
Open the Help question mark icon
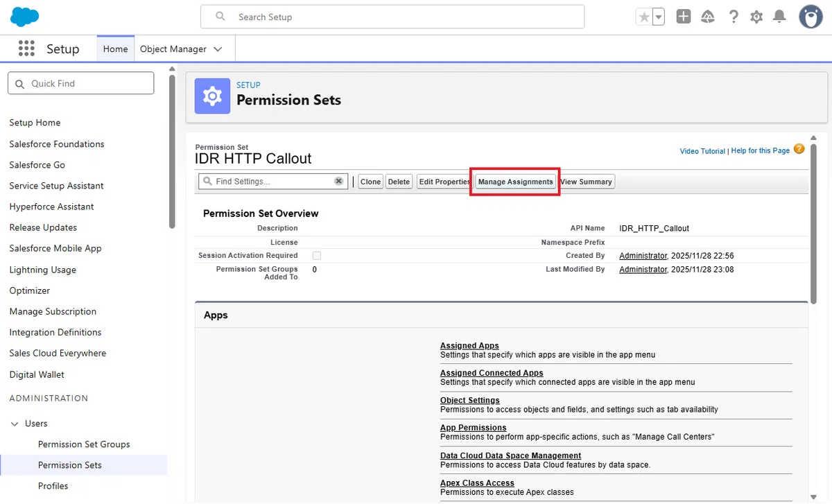[x=733, y=17]
